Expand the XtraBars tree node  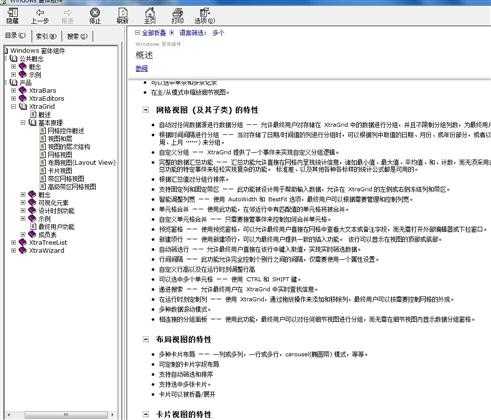pyautogui.click(x=13, y=90)
